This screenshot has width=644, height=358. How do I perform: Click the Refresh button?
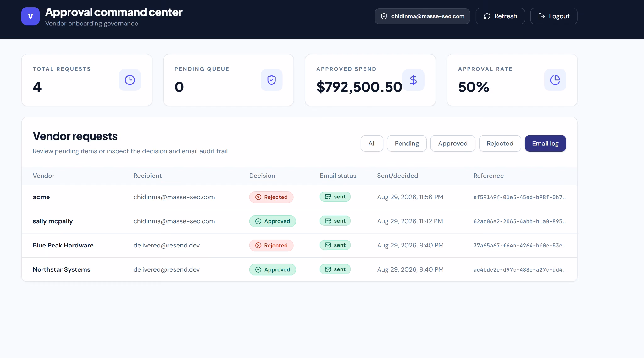click(x=500, y=16)
